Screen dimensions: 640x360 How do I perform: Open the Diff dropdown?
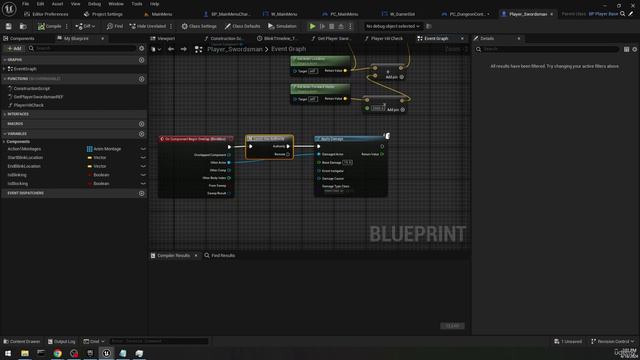coord(85,26)
